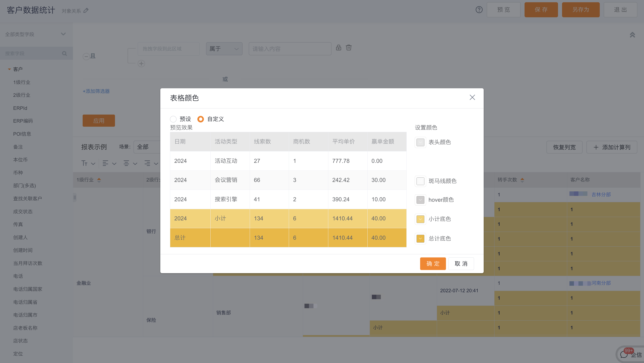Viewport: 644px width, 363px height.
Task: Click the 请输入内容 input field
Action: (290, 49)
